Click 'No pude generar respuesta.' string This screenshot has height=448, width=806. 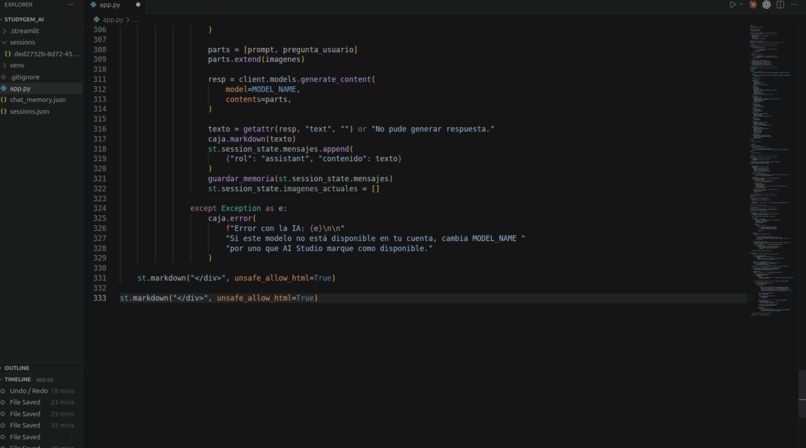(x=432, y=129)
